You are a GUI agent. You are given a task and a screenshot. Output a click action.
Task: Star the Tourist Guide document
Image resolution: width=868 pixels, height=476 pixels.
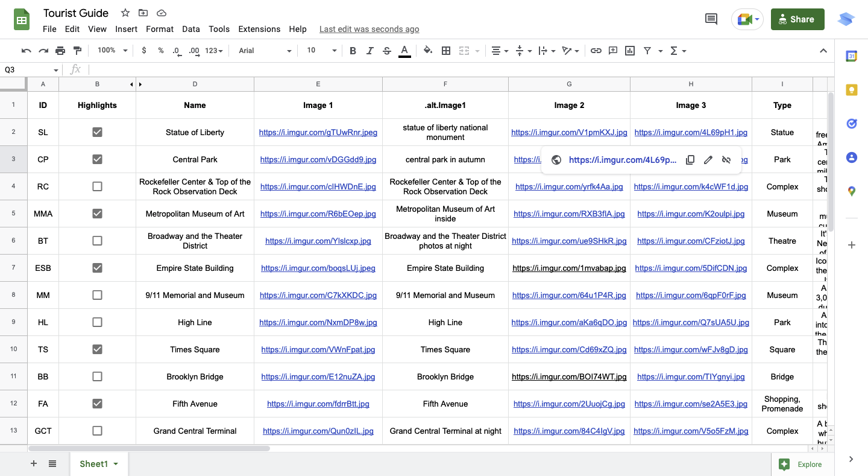coord(125,13)
